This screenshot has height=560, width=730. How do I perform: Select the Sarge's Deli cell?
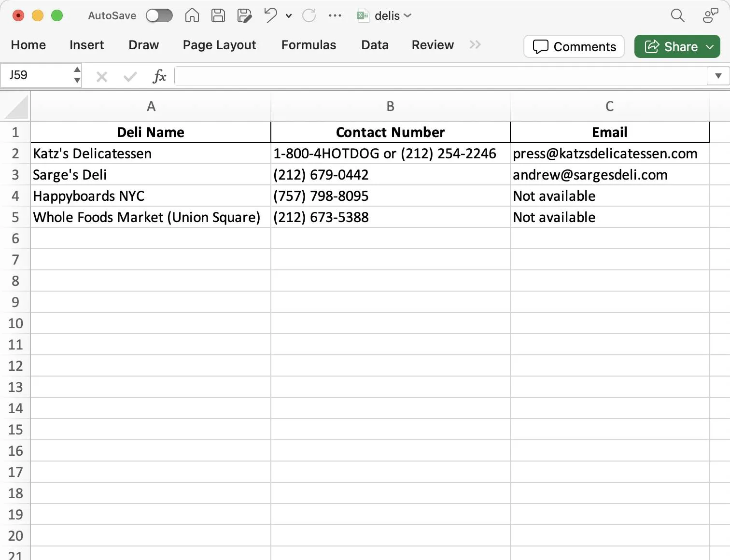coord(151,175)
